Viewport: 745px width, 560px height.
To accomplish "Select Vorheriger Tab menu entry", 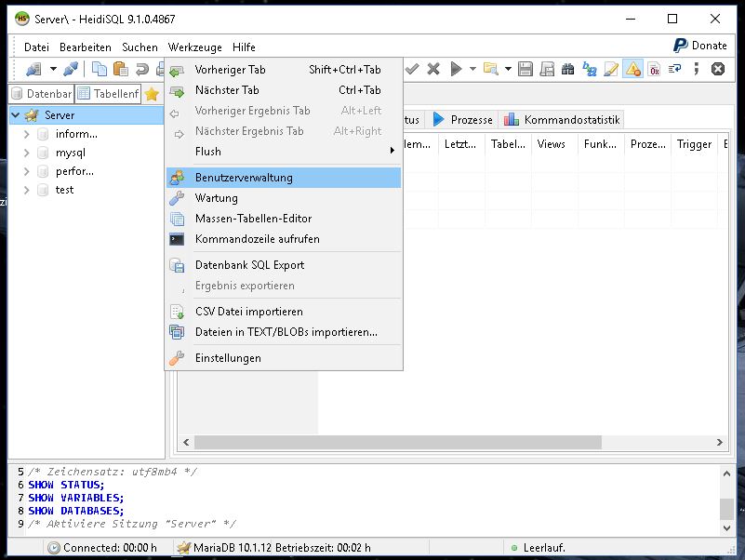I will coord(284,70).
